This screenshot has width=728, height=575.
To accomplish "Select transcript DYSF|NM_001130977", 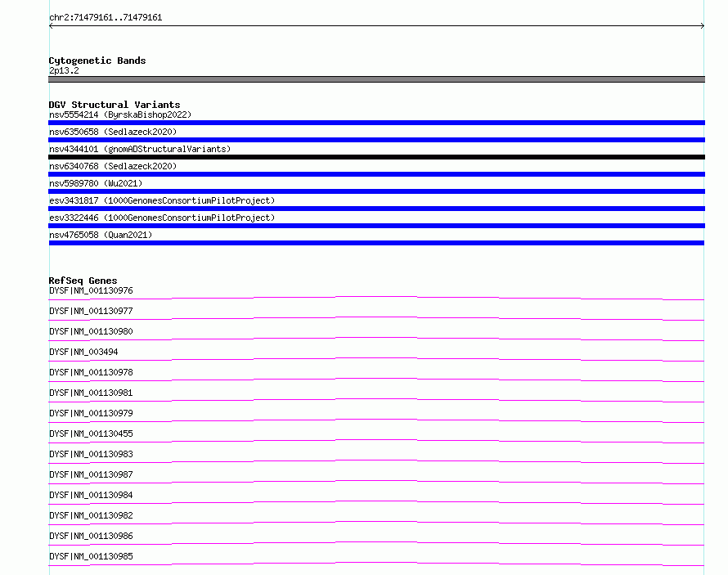I will click(91, 311).
